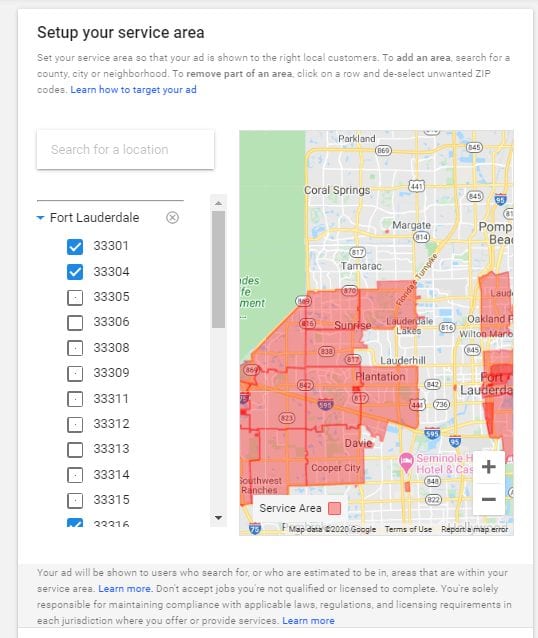Screen dimensions: 538x638
Task: Click the US 441 shield near Coral Springs
Action: tap(416, 186)
